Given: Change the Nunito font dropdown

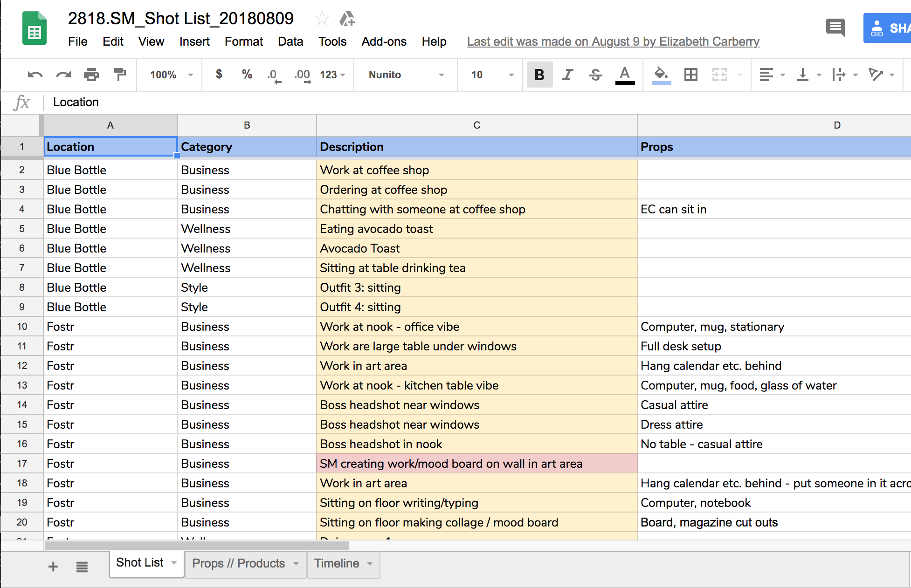Looking at the screenshot, I should coord(406,75).
